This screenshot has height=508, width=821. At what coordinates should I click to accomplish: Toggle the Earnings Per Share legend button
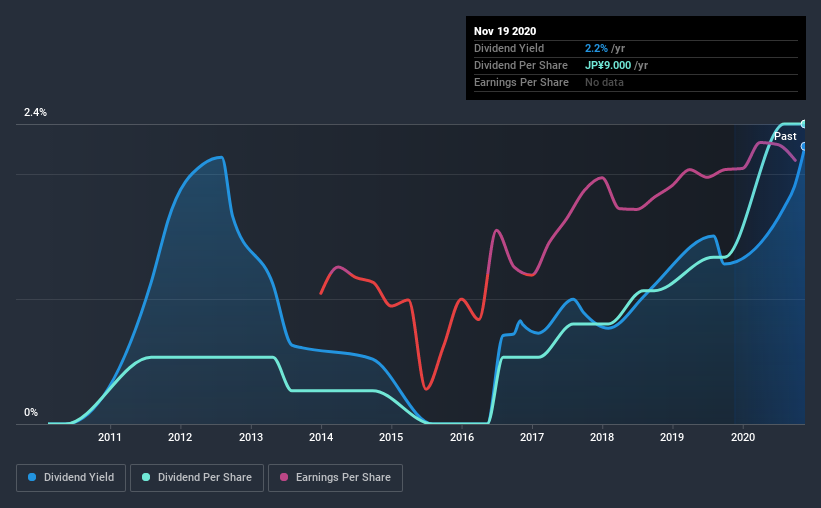pos(335,478)
